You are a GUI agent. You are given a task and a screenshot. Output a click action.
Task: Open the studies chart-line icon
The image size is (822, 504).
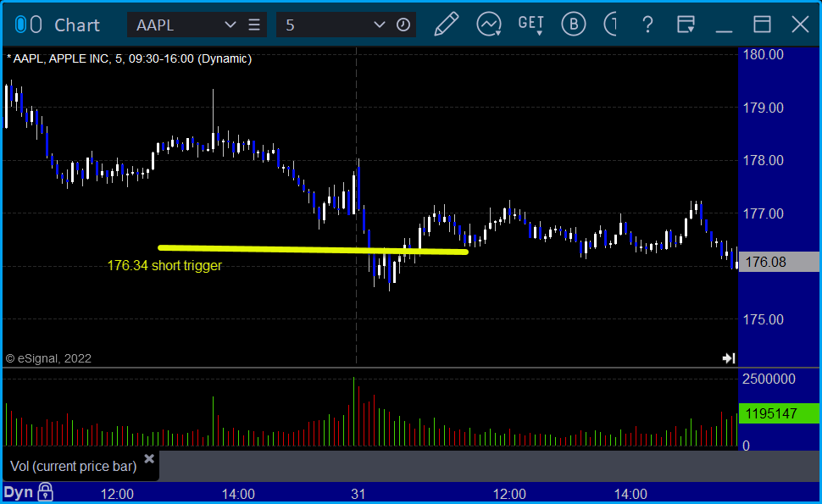tap(489, 25)
